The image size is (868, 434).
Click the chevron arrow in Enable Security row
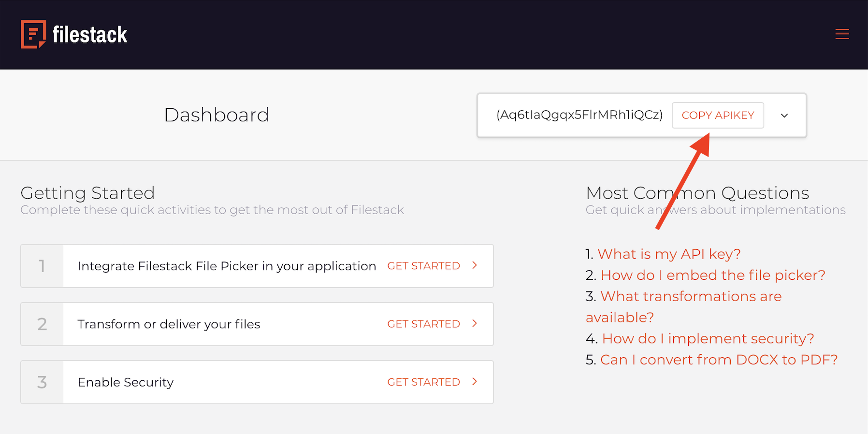(x=475, y=381)
